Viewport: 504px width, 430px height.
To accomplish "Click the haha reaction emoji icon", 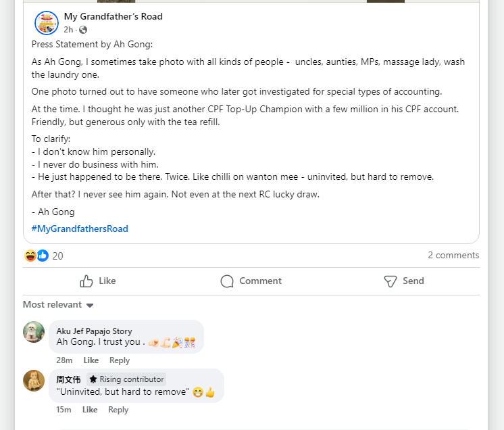I will point(30,256).
